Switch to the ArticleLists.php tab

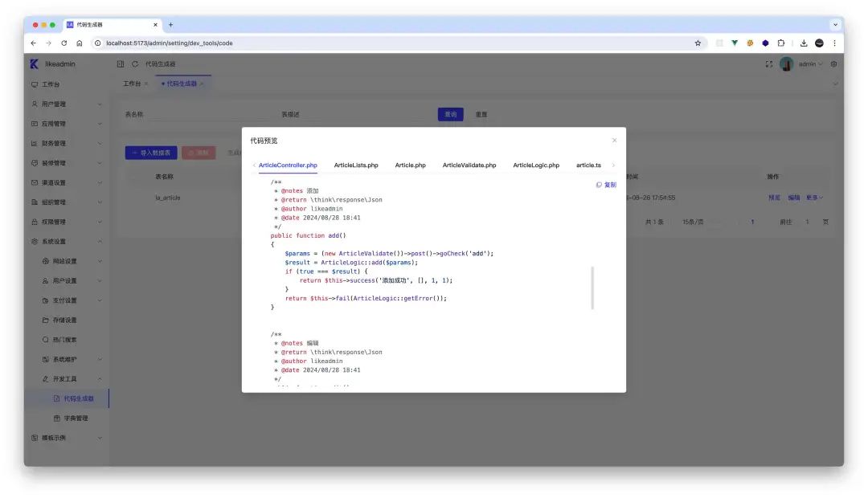[356, 165]
